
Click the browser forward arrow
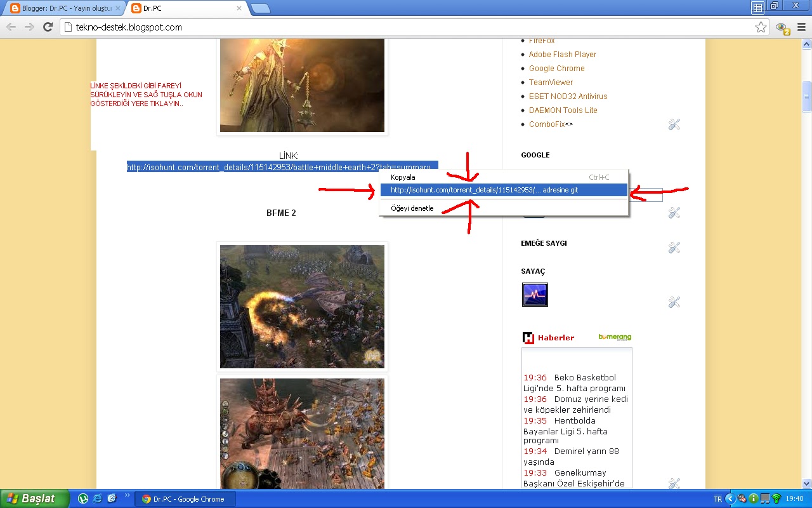[x=29, y=27]
